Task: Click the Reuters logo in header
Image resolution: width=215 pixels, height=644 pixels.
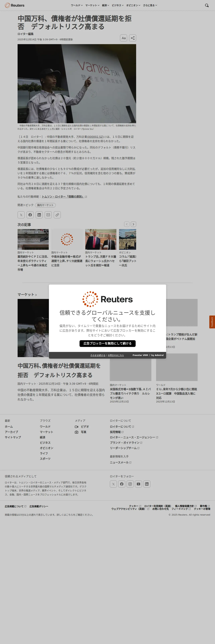Action: point(15,5)
